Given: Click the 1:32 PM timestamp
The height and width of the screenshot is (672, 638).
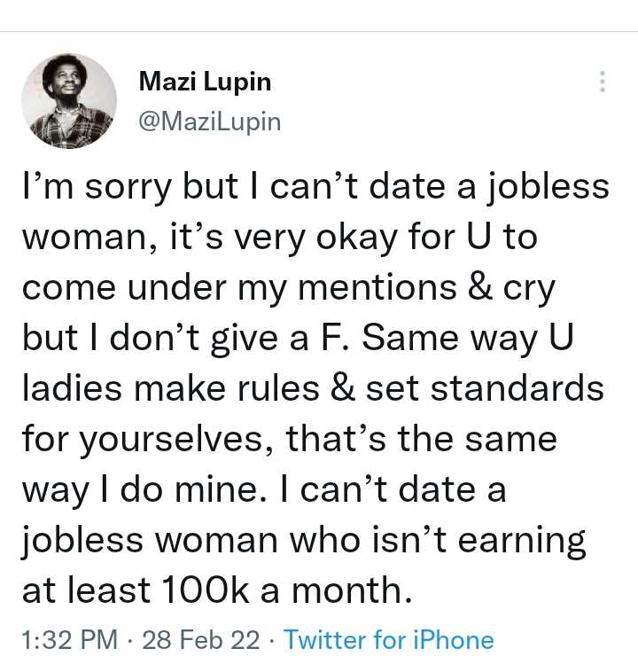Looking at the screenshot, I should 70,639.
